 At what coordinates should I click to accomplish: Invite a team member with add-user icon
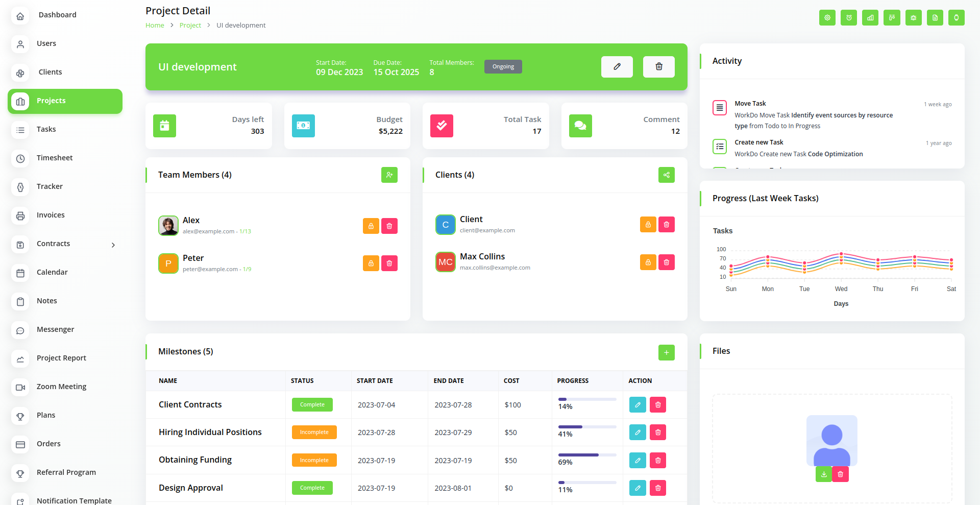pyautogui.click(x=389, y=175)
